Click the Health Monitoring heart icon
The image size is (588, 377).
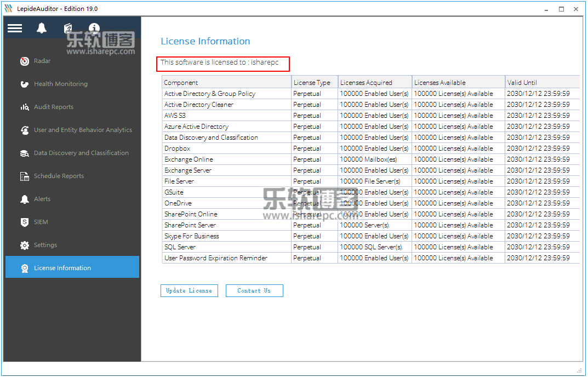(x=25, y=84)
